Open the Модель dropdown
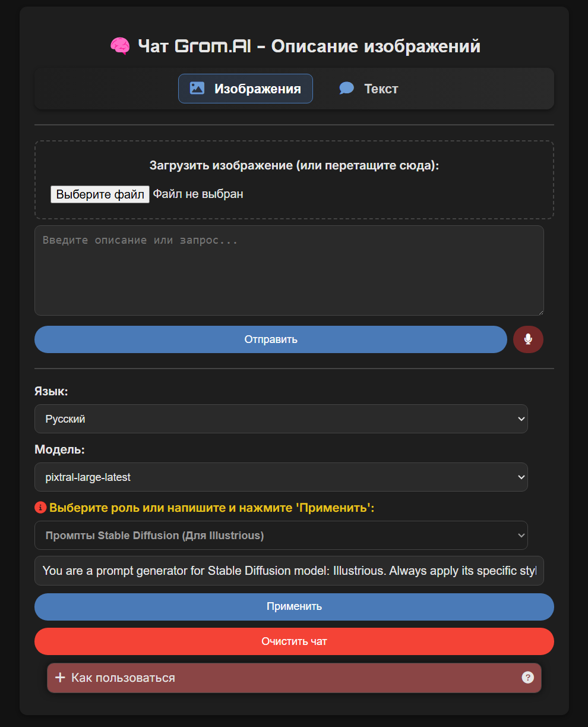Screen dimensions: 588x727 tap(281, 477)
